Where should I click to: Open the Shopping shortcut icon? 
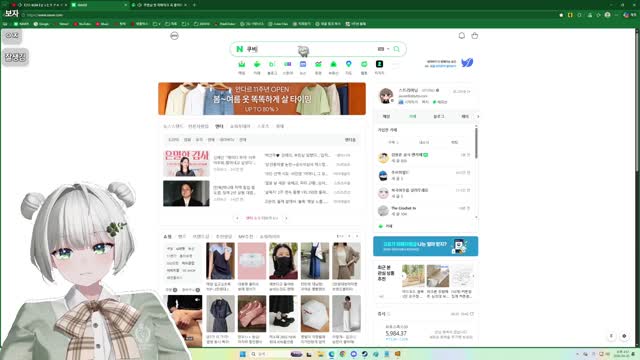pos(287,64)
